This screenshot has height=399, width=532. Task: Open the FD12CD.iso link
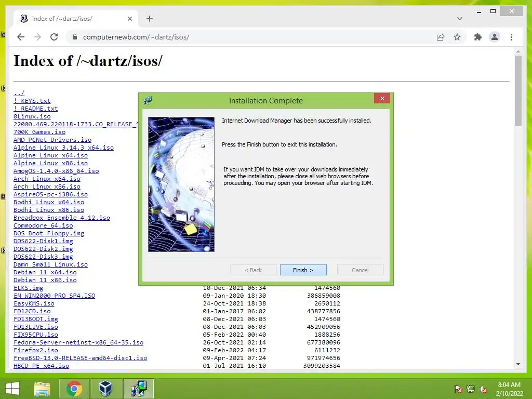32,312
